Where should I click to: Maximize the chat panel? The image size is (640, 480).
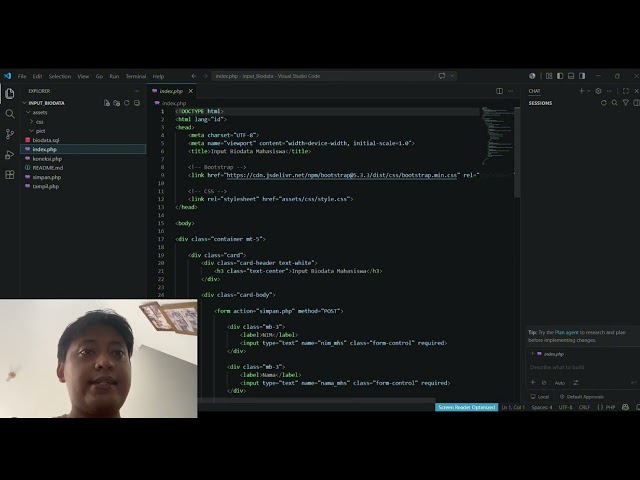pyautogui.click(x=626, y=91)
